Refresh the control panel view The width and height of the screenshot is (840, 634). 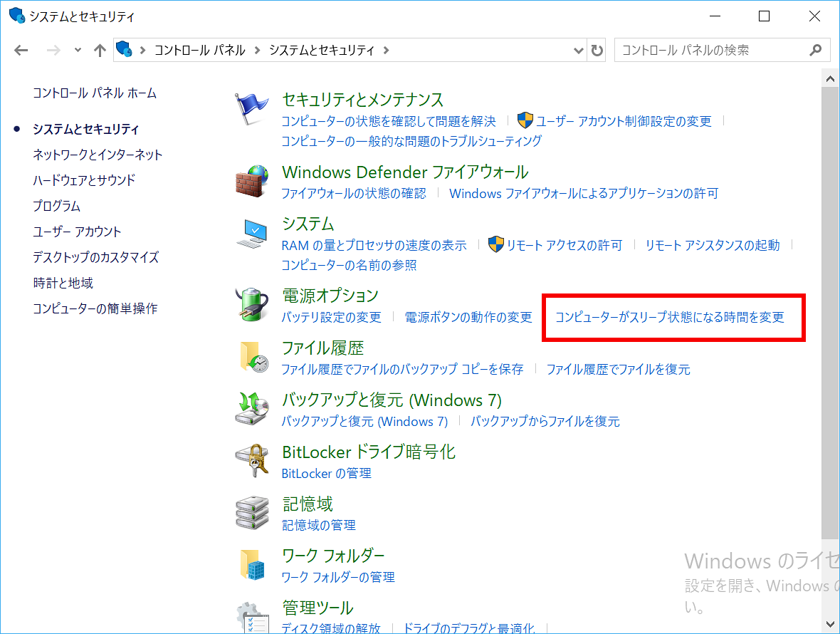(597, 51)
